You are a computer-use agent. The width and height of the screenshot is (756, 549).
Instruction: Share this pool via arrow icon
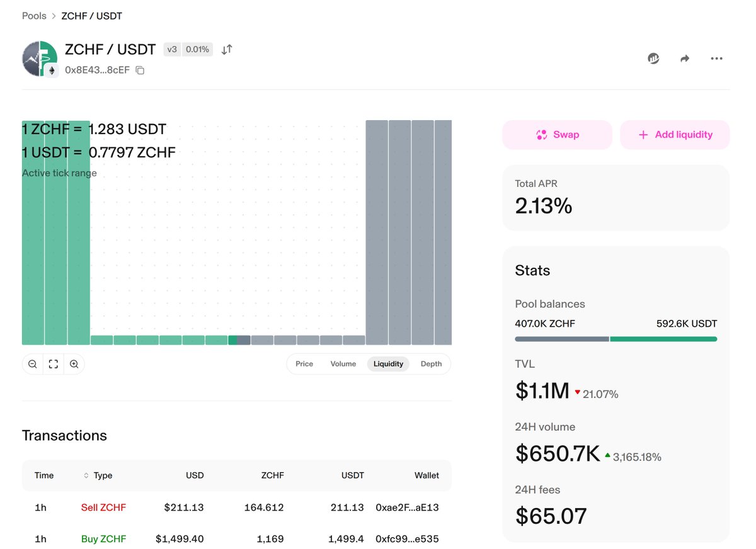(685, 59)
